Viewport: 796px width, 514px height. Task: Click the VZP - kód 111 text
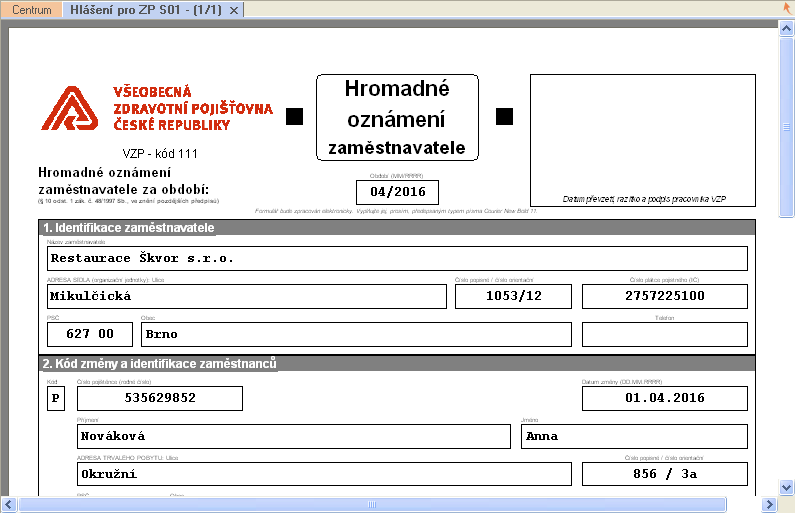[160, 154]
